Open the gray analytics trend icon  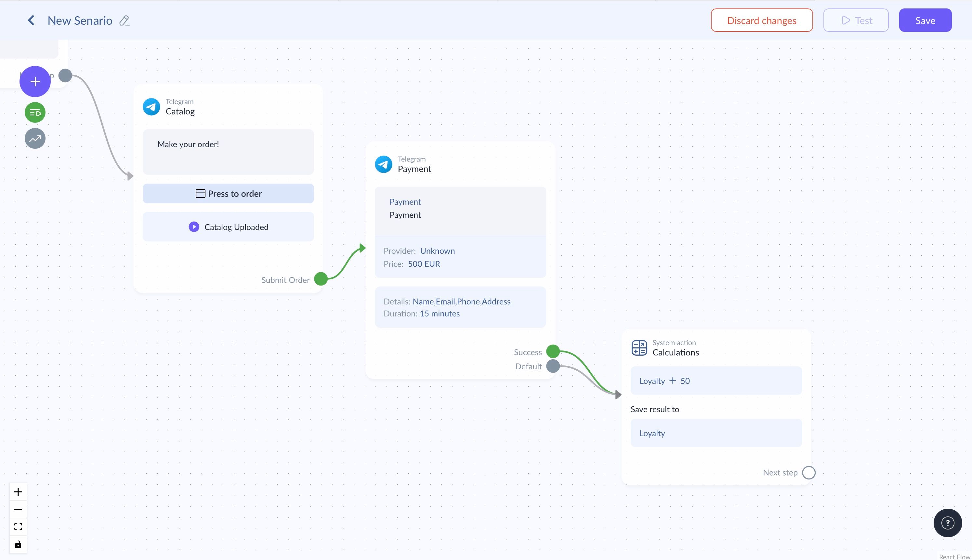click(35, 138)
